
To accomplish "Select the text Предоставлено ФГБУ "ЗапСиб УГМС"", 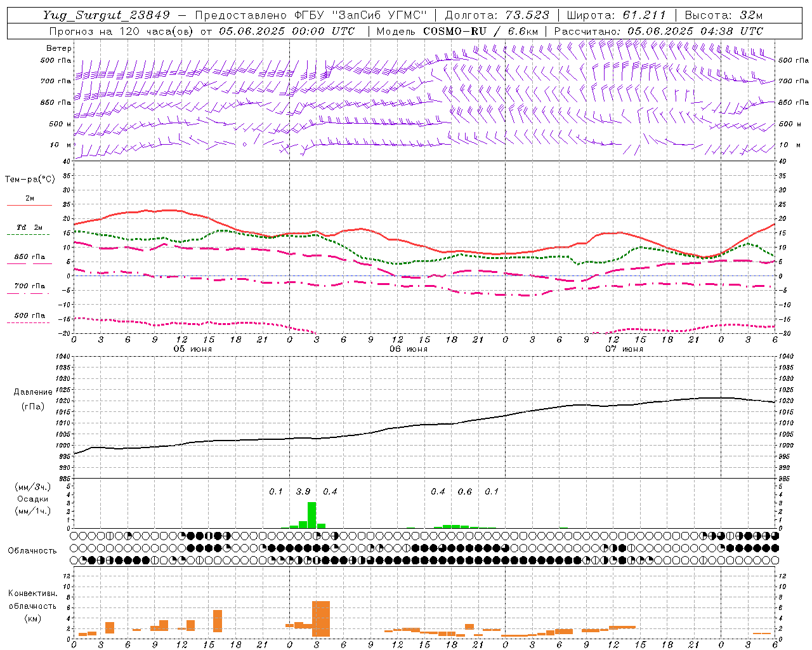I will 311,15.
